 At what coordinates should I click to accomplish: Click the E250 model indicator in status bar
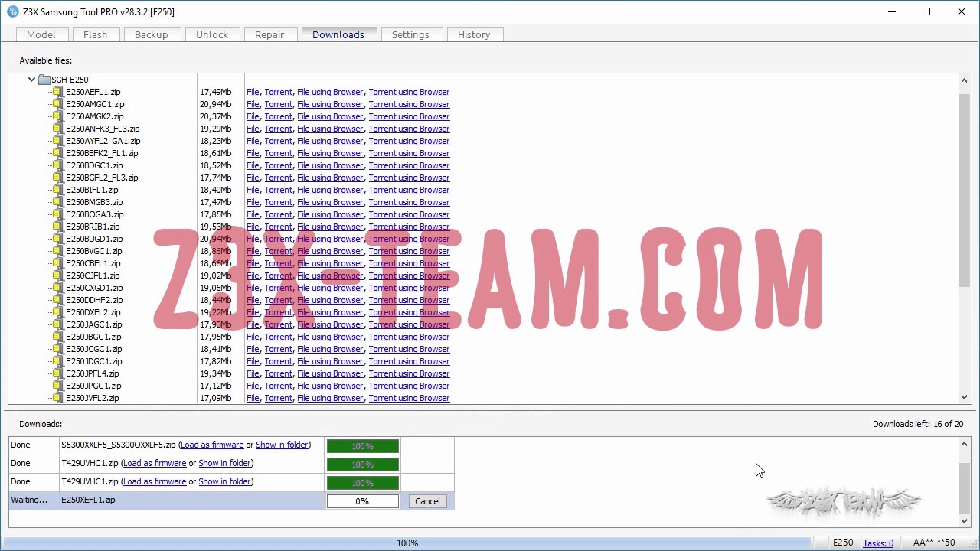pos(843,543)
